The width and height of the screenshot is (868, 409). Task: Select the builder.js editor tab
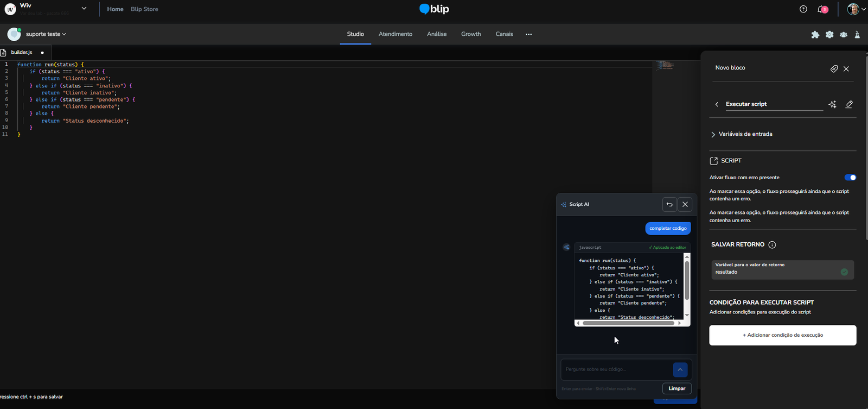pyautogui.click(x=25, y=53)
